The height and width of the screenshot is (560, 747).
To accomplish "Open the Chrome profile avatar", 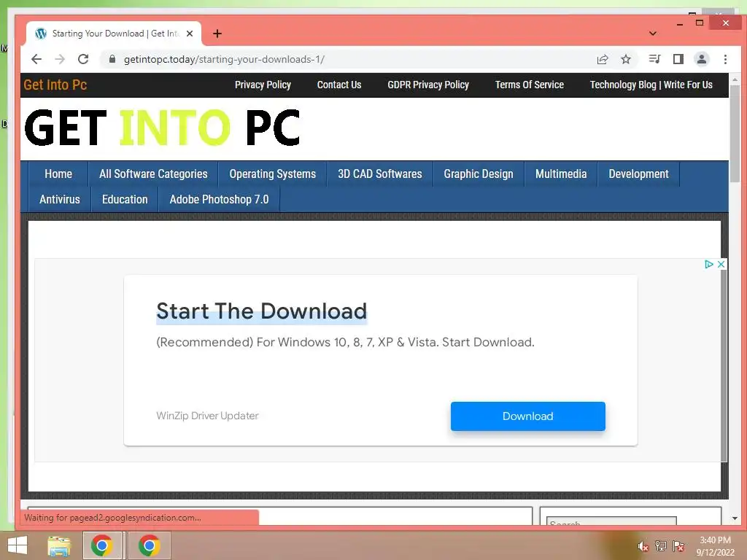I will [701, 59].
